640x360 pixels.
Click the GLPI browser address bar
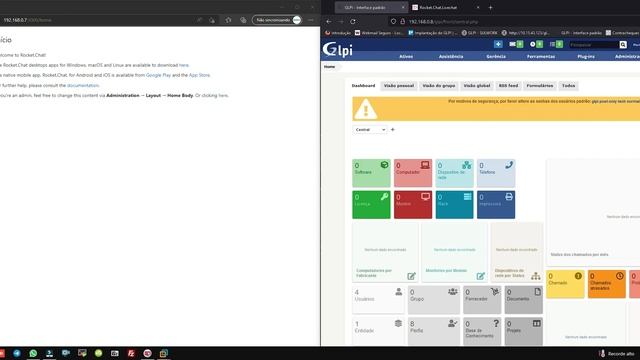tap(514, 22)
